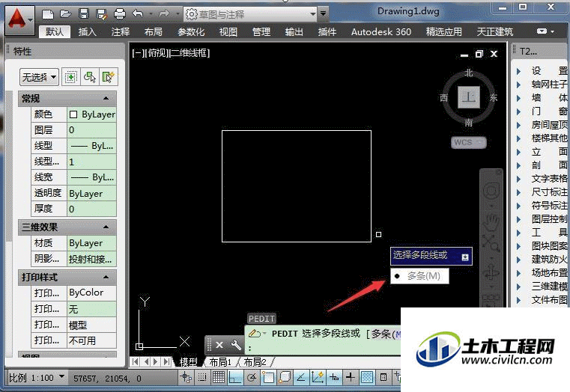The height and width of the screenshot is (392, 570).
Task: Toggle Grid Display in status bar
Action: point(219,378)
